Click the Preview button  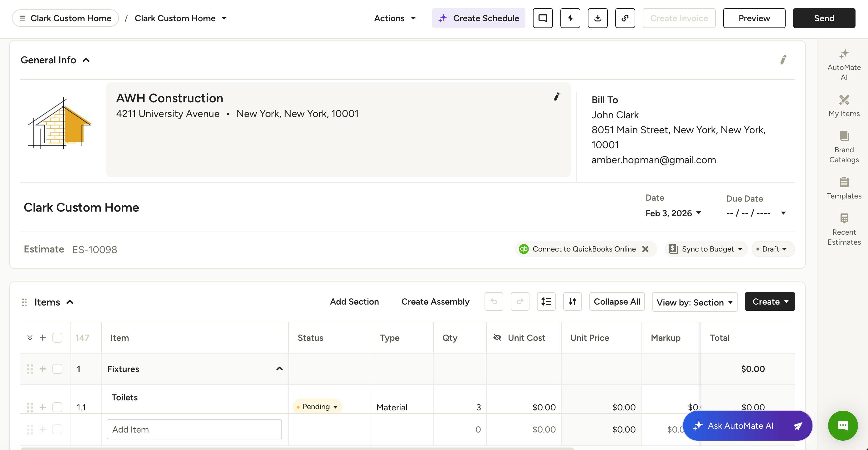(754, 18)
